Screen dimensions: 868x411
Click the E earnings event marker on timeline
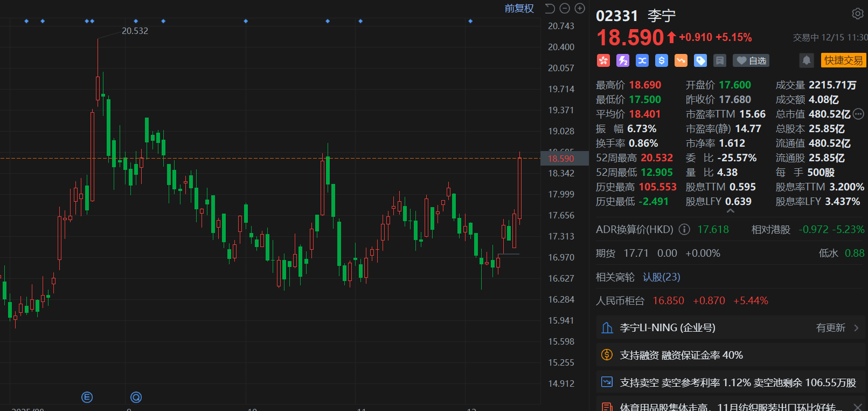87,398
